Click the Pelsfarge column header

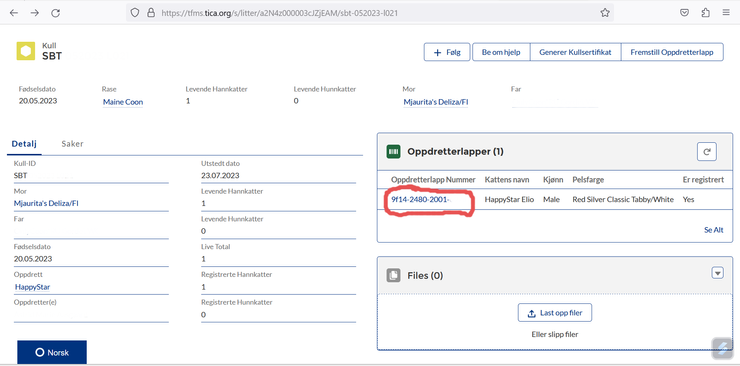tap(588, 180)
